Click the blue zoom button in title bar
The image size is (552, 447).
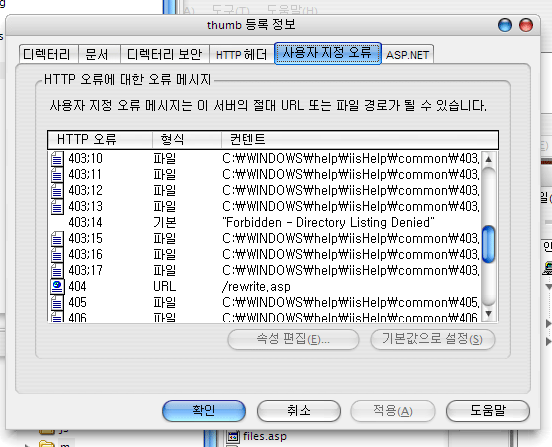(505, 25)
